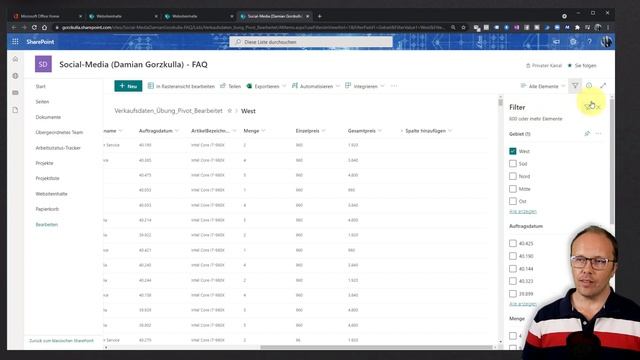Viewport: 640px width, 360px height.
Task: Open toolbar overflow ellipsis menu
Action: pos(394,86)
